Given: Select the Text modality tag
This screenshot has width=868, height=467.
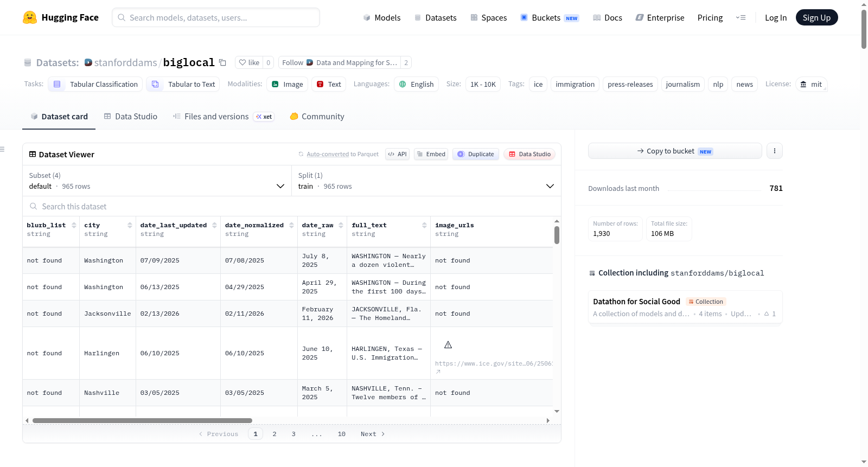Looking at the screenshot, I should [x=329, y=84].
